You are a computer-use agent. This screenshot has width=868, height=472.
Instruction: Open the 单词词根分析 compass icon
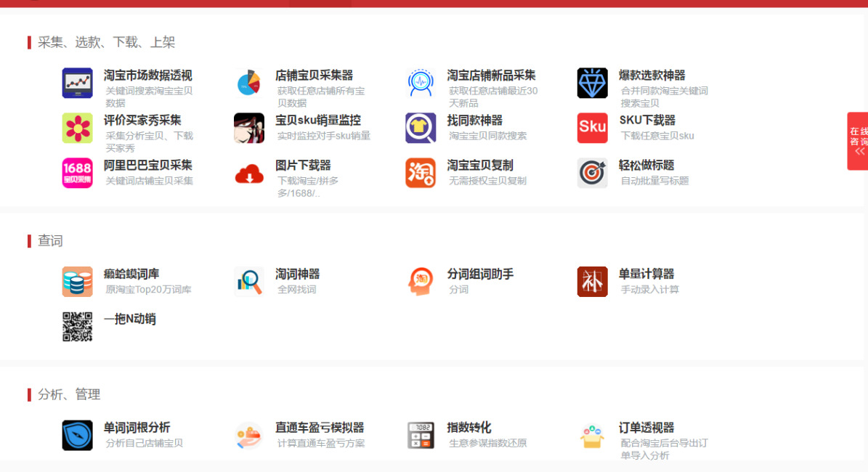77,435
